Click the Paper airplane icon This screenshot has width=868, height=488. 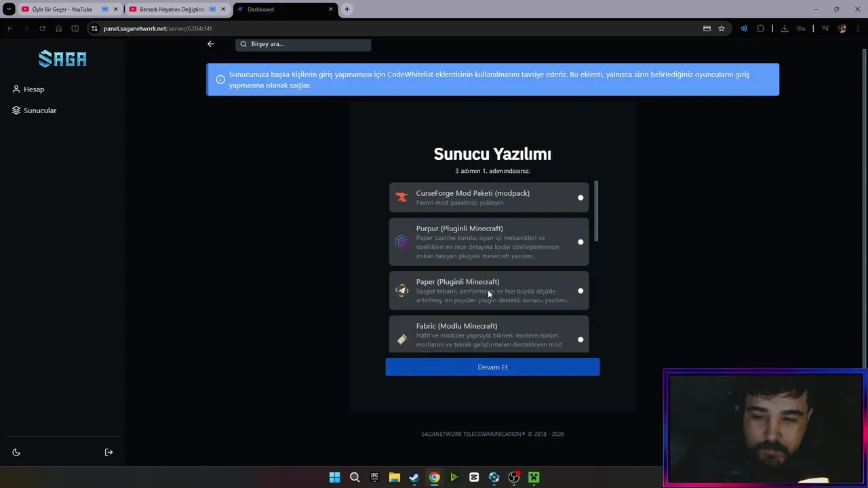402,291
